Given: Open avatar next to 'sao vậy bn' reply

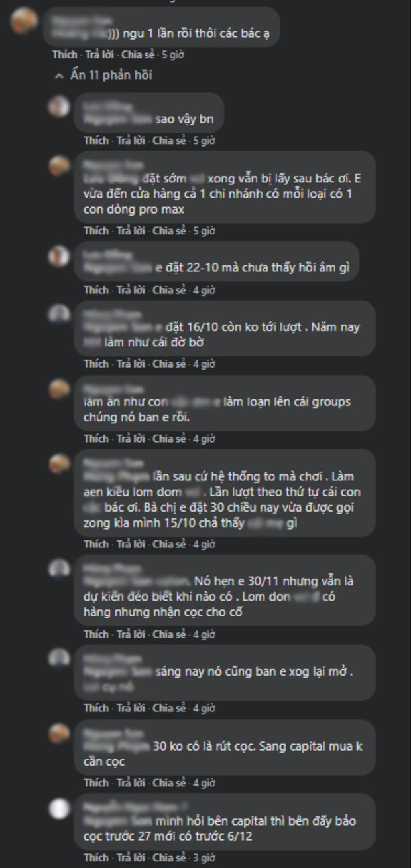Looking at the screenshot, I should pyautogui.click(x=59, y=107).
